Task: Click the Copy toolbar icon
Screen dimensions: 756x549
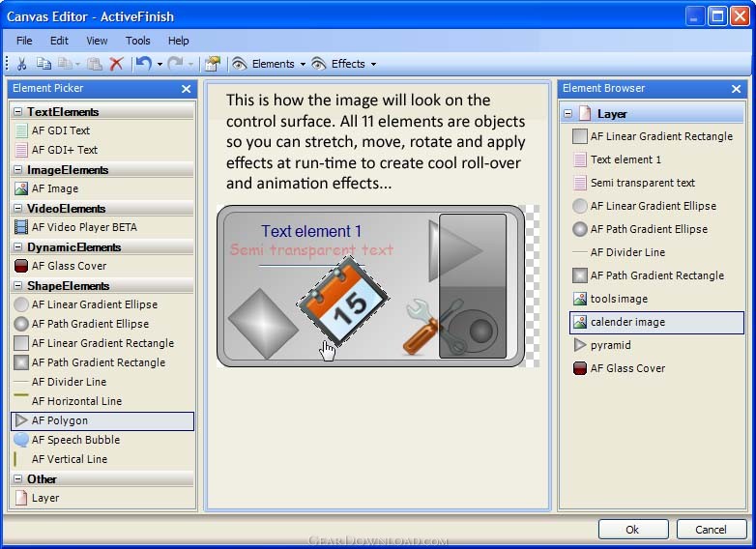Action: tap(44, 64)
